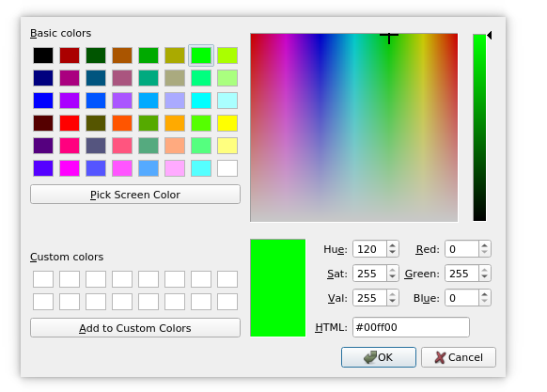
Task: Click the Sat value field
Action: pyautogui.click(x=369, y=274)
